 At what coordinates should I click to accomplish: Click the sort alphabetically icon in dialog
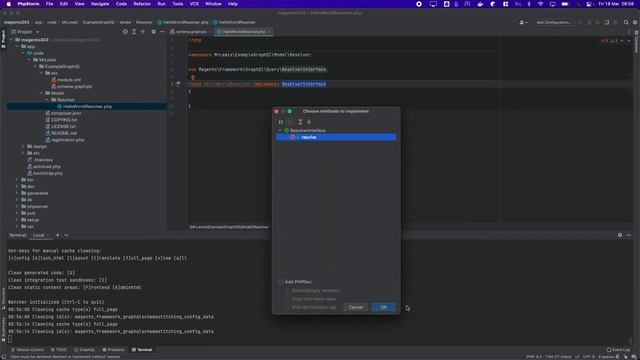pos(281,122)
